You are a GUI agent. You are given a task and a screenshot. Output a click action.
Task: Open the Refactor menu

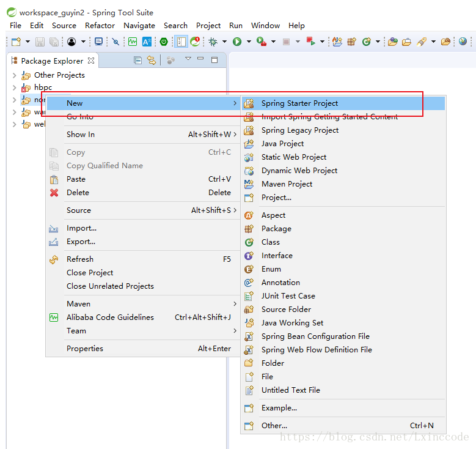100,26
